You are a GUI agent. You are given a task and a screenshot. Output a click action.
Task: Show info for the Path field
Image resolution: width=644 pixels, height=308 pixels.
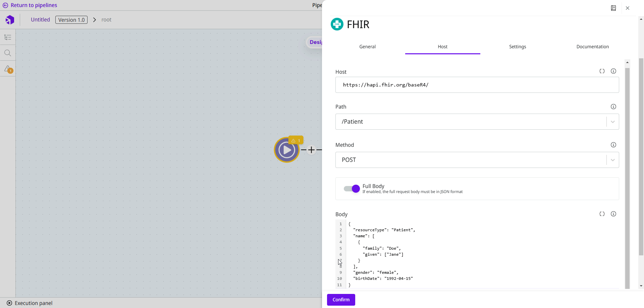613,107
